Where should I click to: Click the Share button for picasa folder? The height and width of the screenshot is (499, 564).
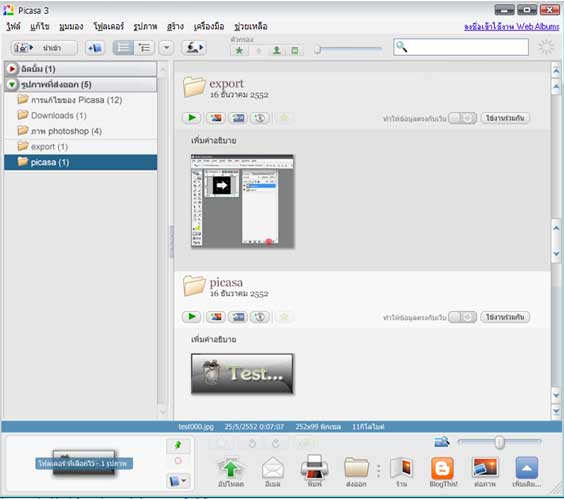[505, 317]
